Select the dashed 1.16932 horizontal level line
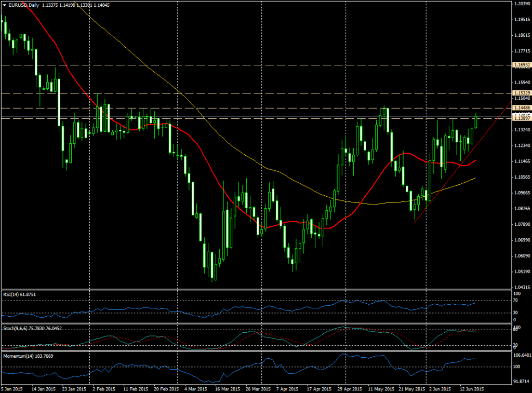532x393 pixels. pyautogui.click(x=260, y=65)
